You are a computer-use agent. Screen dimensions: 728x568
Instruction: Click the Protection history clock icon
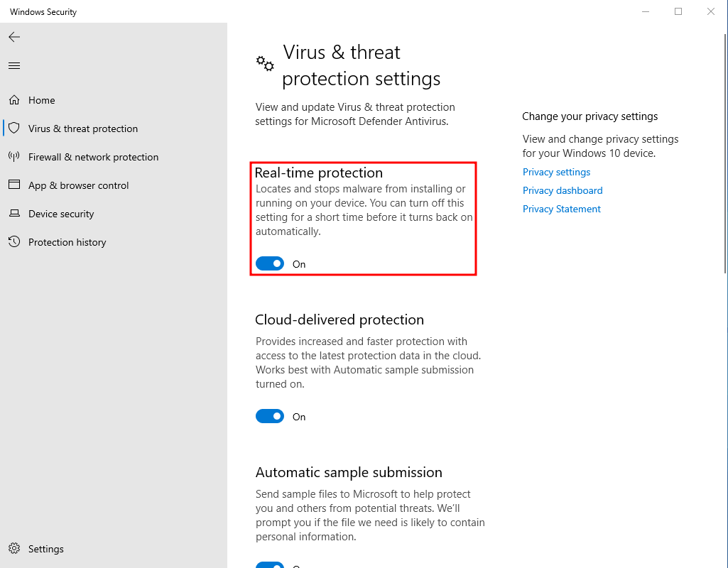[x=14, y=241]
